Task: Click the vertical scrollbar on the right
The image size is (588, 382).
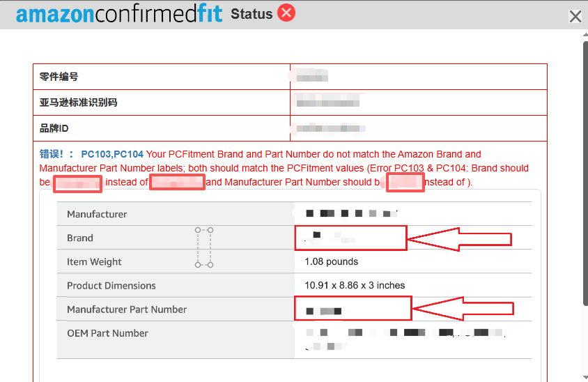Action: click(585, 174)
